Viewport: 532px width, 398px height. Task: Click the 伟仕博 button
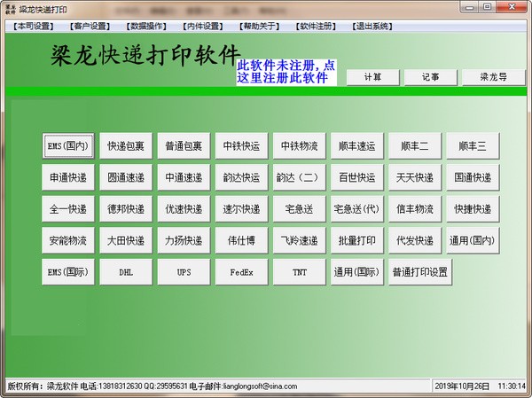coord(241,240)
